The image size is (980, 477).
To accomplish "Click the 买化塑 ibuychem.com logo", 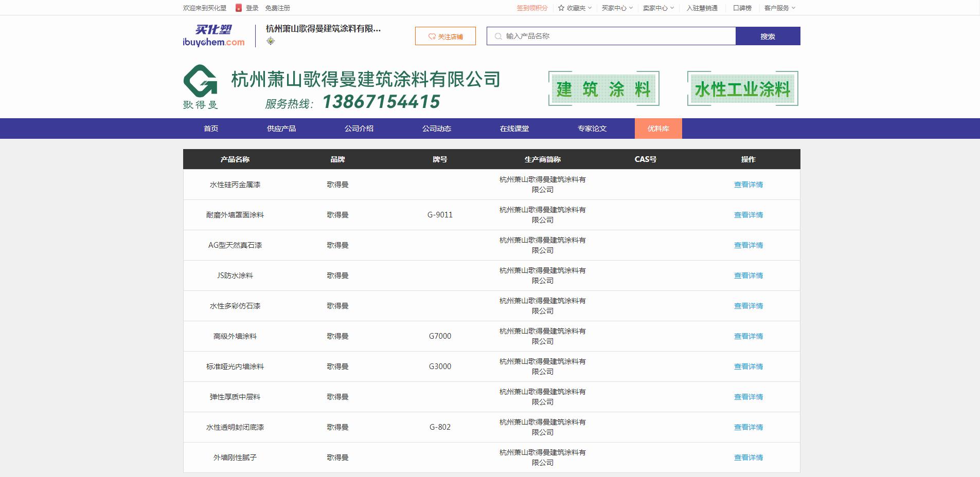I will pyautogui.click(x=213, y=36).
